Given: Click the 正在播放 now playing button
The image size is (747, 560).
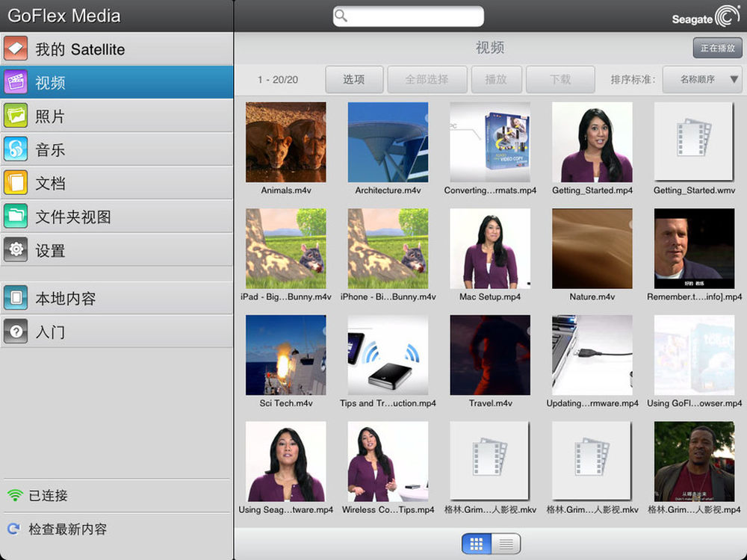Looking at the screenshot, I should [717, 48].
